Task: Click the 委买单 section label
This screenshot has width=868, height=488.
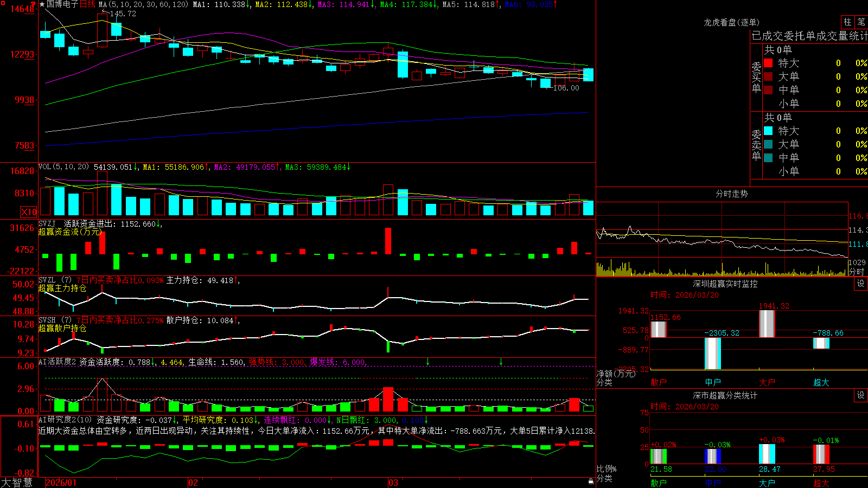Action: coord(756,78)
